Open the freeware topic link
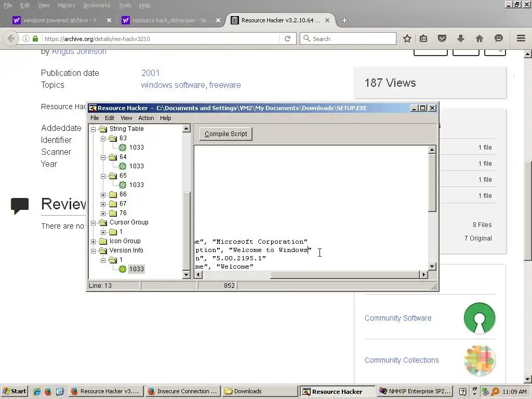The width and height of the screenshot is (532, 399). 225,85
